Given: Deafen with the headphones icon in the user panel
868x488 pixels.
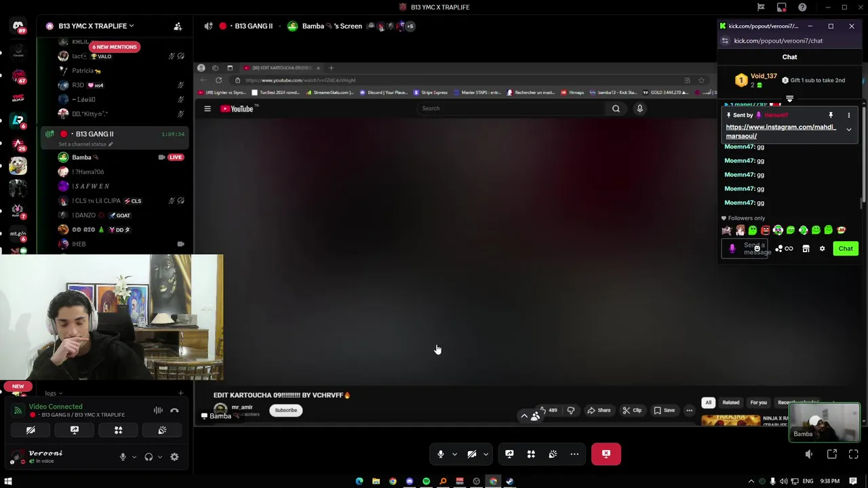Looking at the screenshot, I should pos(149,457).
